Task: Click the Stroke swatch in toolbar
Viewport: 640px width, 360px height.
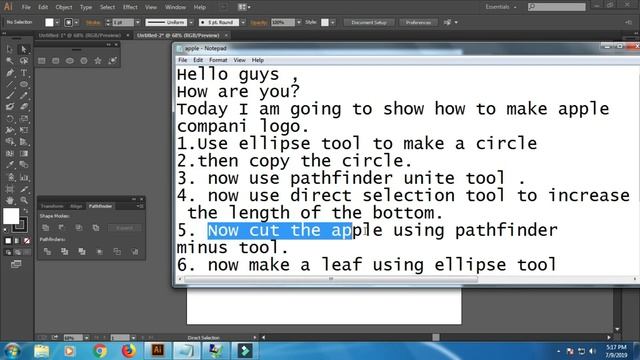Action: pos(21,225)
